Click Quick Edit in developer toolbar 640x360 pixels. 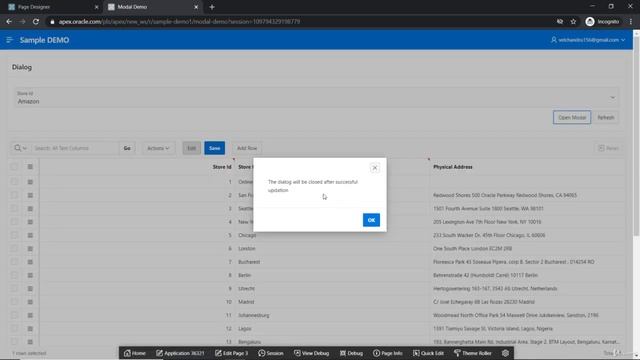tap(428, 353)
